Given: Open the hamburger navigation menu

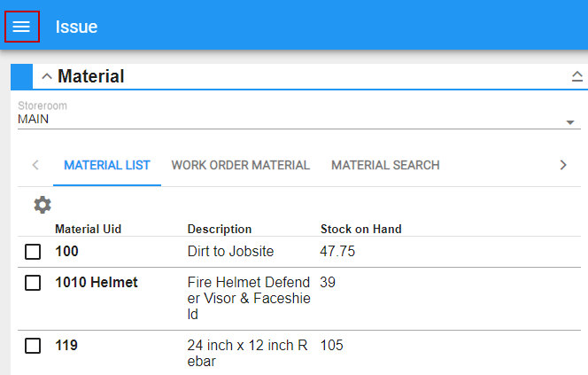Looking at the screenshot, I should [x=21, y=27].
